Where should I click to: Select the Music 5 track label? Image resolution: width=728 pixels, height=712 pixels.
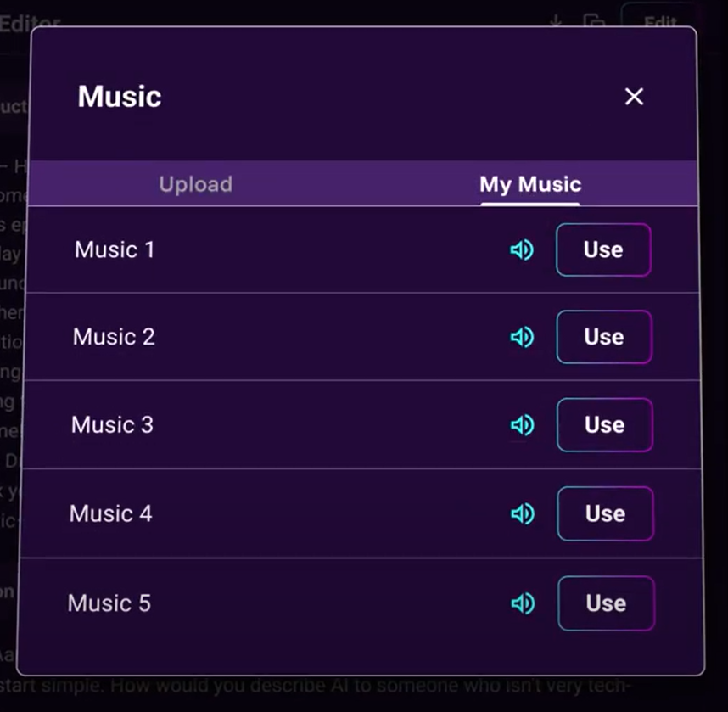(109, 603)
